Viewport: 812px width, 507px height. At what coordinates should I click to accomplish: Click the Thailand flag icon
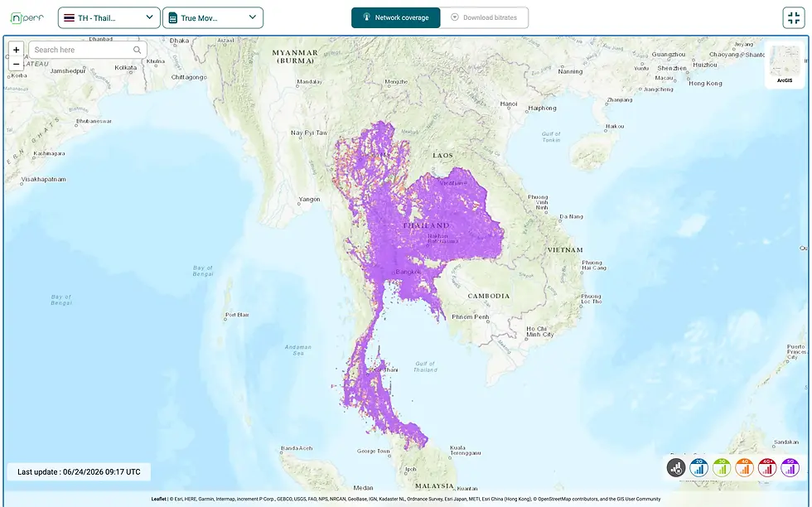pos(69,18)
